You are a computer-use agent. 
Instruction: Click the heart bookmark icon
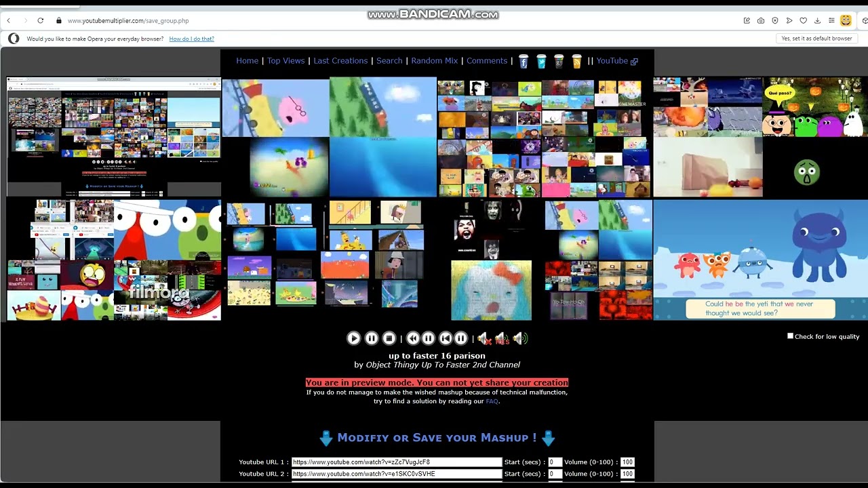tap(804, 20)
